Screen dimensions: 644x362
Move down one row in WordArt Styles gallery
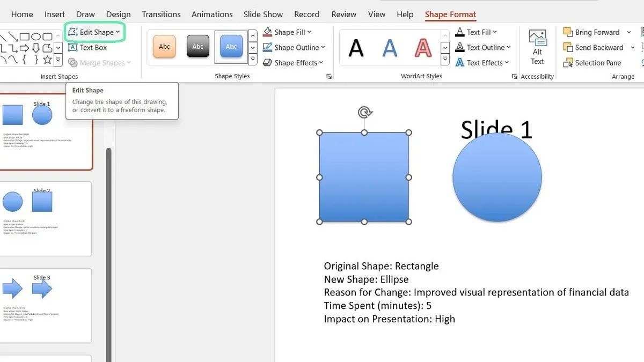click(x=445, y=47)
